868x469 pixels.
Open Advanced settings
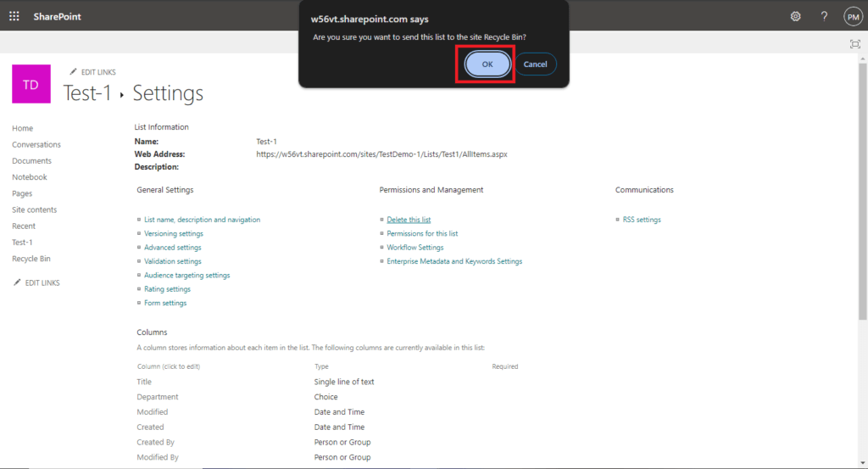point(173,248)
